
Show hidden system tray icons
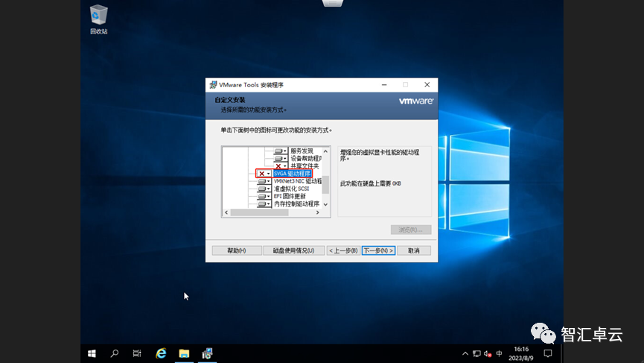click(465, 353)
